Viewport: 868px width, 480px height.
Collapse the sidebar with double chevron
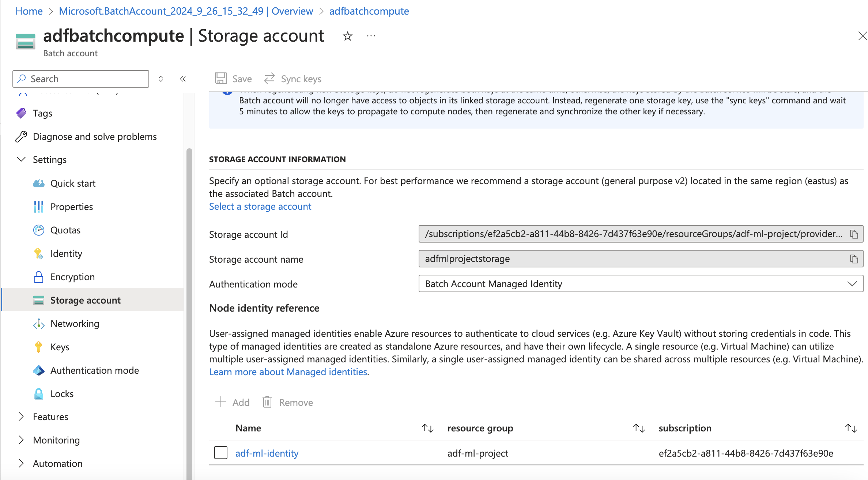pos(183,79)
